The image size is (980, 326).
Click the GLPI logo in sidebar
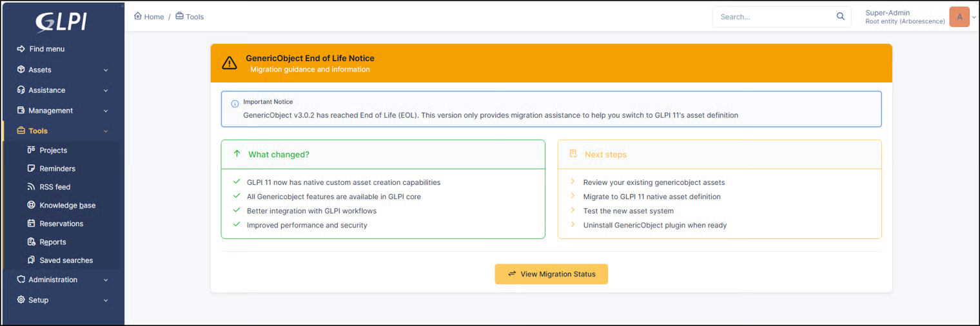[61, 22]
